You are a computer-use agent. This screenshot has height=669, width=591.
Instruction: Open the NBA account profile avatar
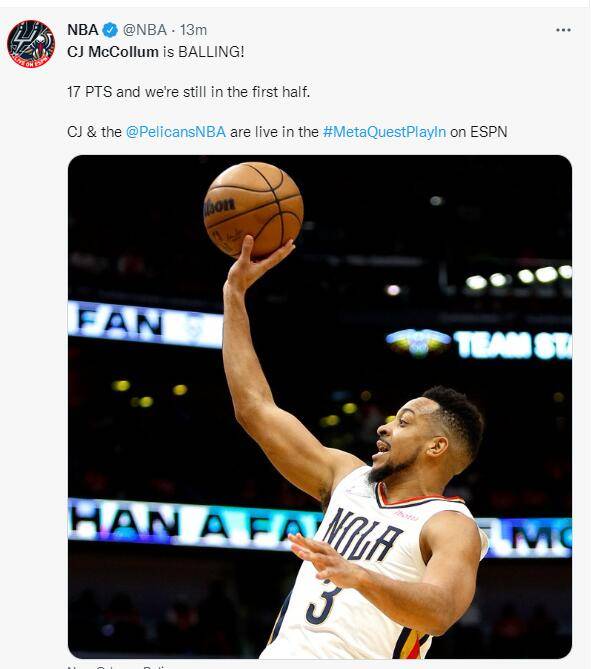pyautogui.click(x=31, y=44)
